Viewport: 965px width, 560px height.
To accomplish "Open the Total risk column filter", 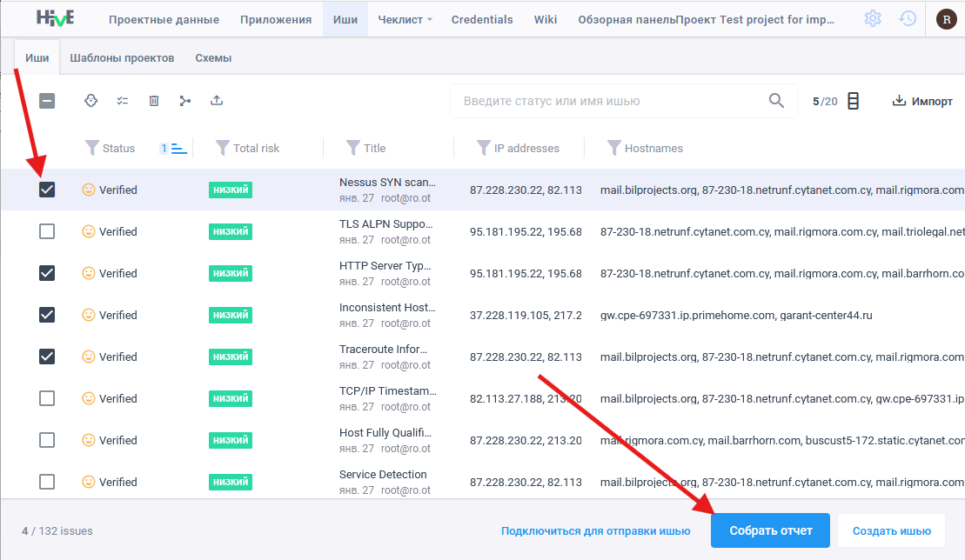I will (223, 148).
